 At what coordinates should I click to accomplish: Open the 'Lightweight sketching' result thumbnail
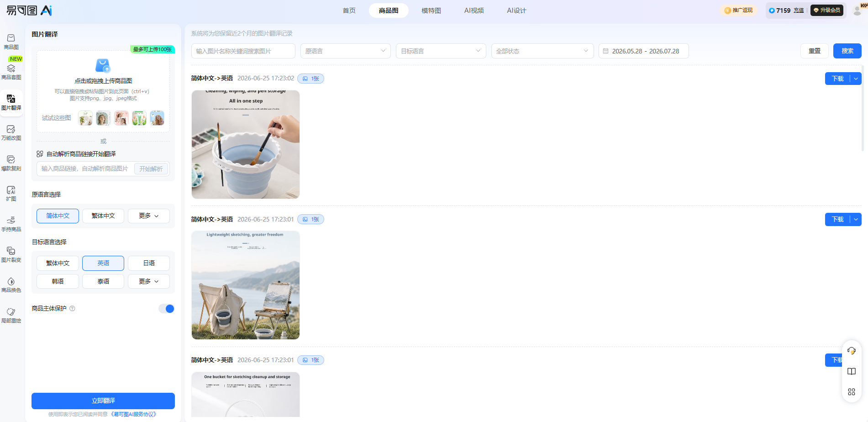pos(246,285)
